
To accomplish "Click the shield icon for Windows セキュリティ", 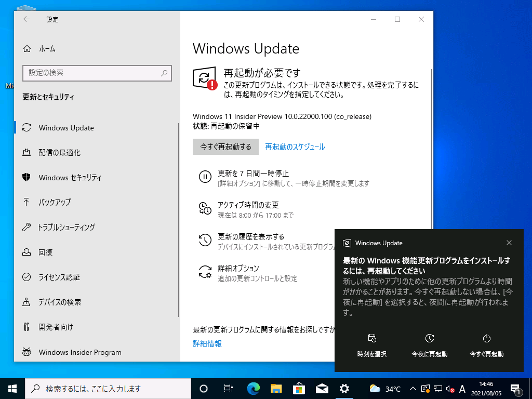I will tap(26, 177).
